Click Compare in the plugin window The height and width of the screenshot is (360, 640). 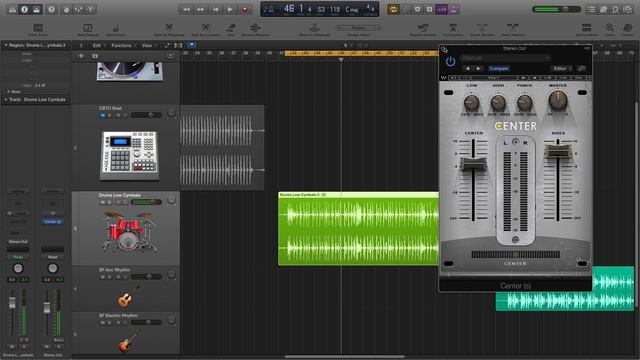[499, 69]
